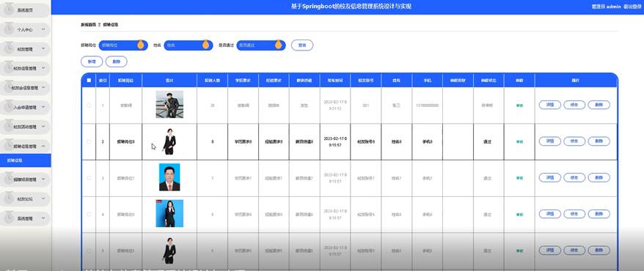Click 退出登录 in top bar
Screen dimensions: 644x271
pos(632,7)
